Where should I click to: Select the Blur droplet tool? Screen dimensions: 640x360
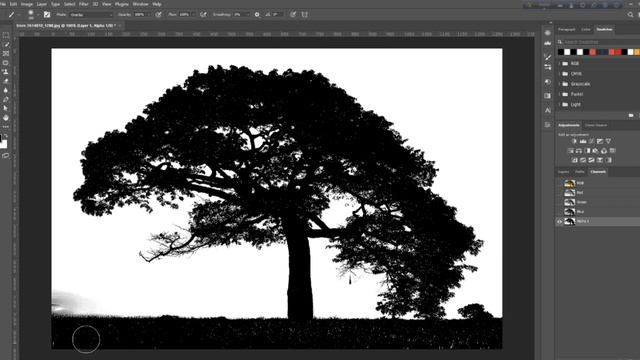pyautogui.click(x=6, y=90)
